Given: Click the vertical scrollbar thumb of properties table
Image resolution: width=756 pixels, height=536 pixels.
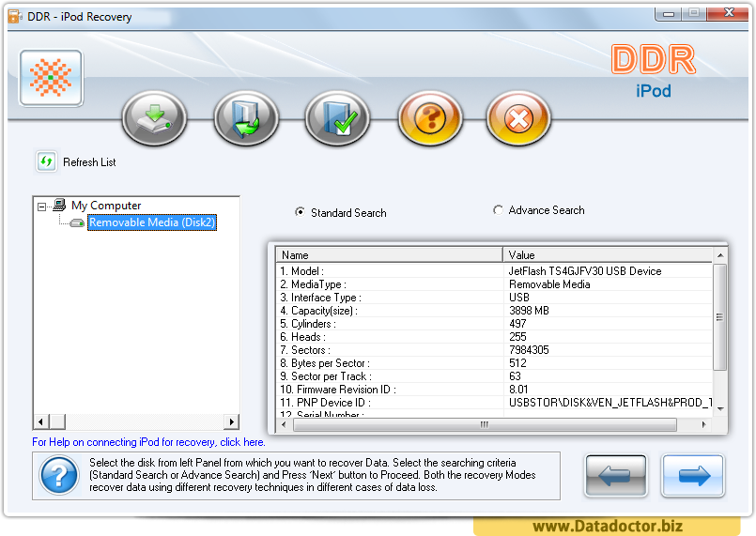Looking at the screenshot, I should (x=719, y=317).
